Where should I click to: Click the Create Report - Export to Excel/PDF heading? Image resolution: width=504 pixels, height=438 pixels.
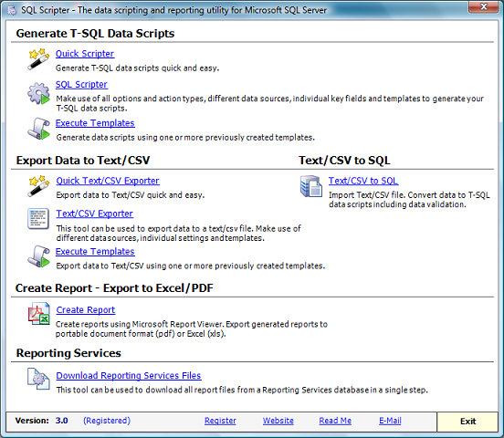pos(114,288)
